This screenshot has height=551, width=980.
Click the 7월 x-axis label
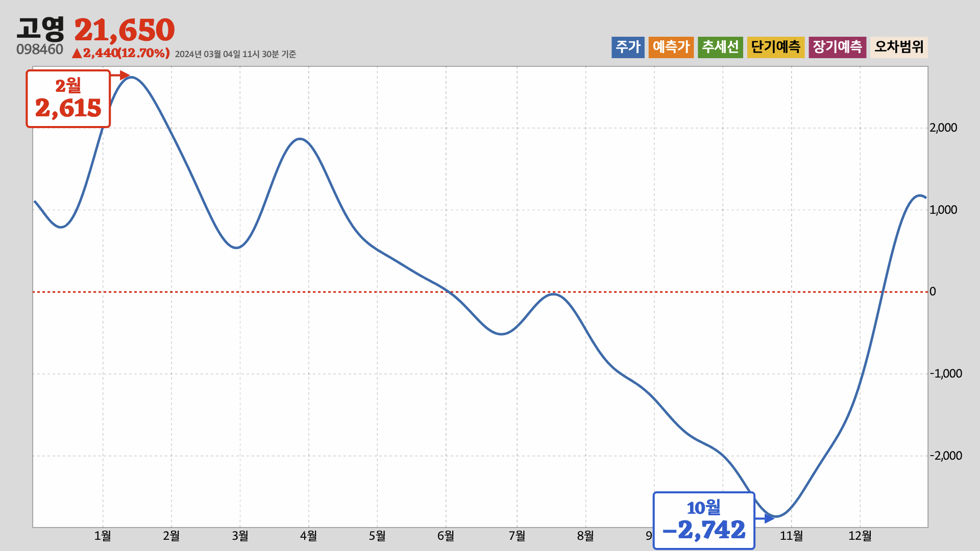(517, 536)
